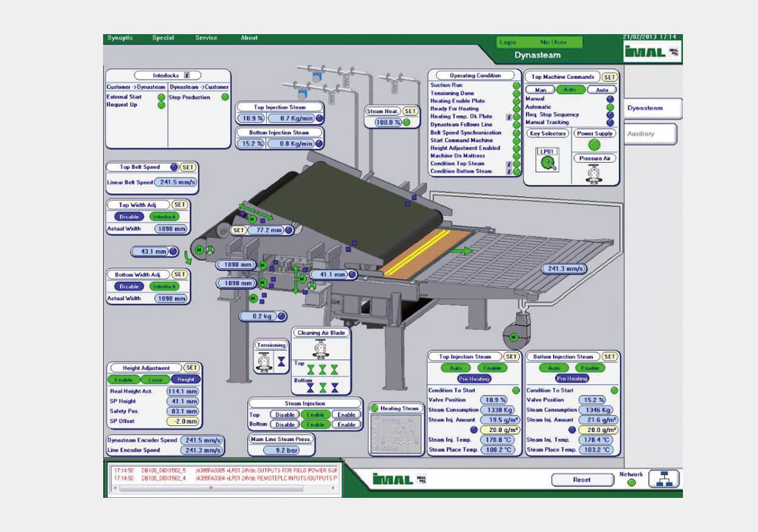
Task: Click SET next to Steam Heat.
Action: [x=410, y=111]
